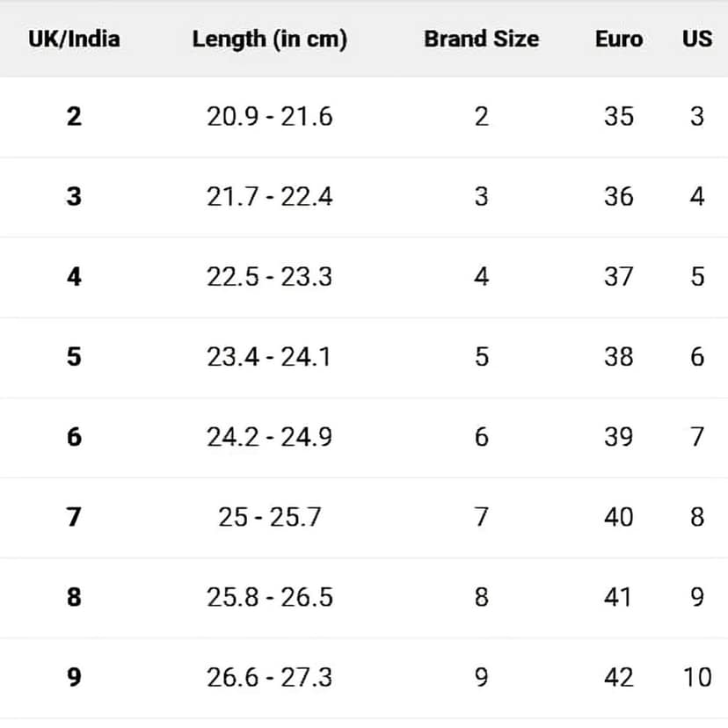Select UK/India size 6 cell
The height and width of the screenshot is (728, 728).
74,437
